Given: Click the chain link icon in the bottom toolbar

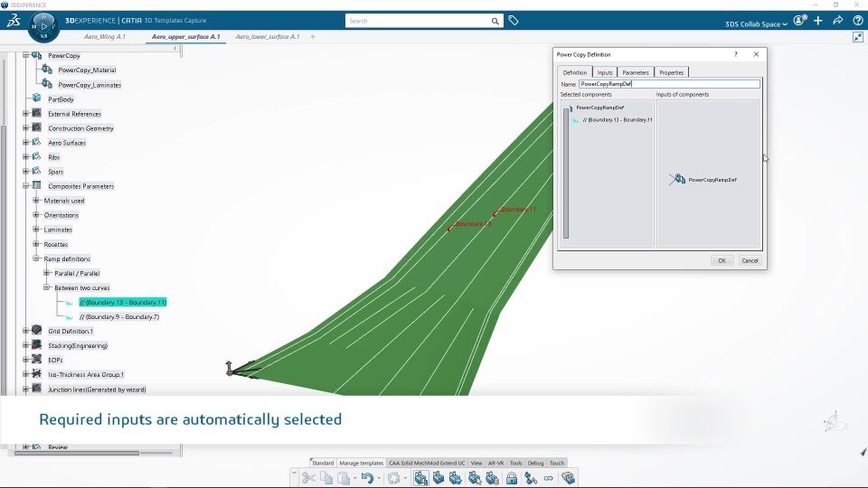Looking at the screenshot, I should pyautogui.click(x=549, y=478).
